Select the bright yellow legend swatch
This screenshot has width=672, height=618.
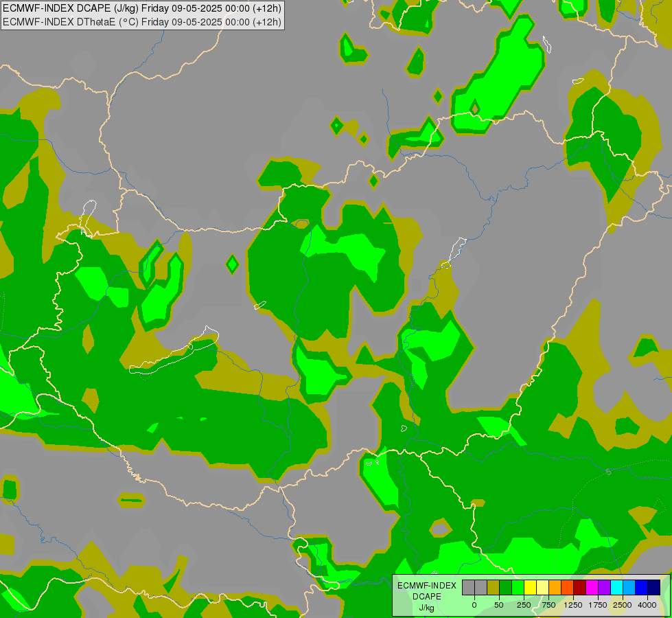click(530, 587)
